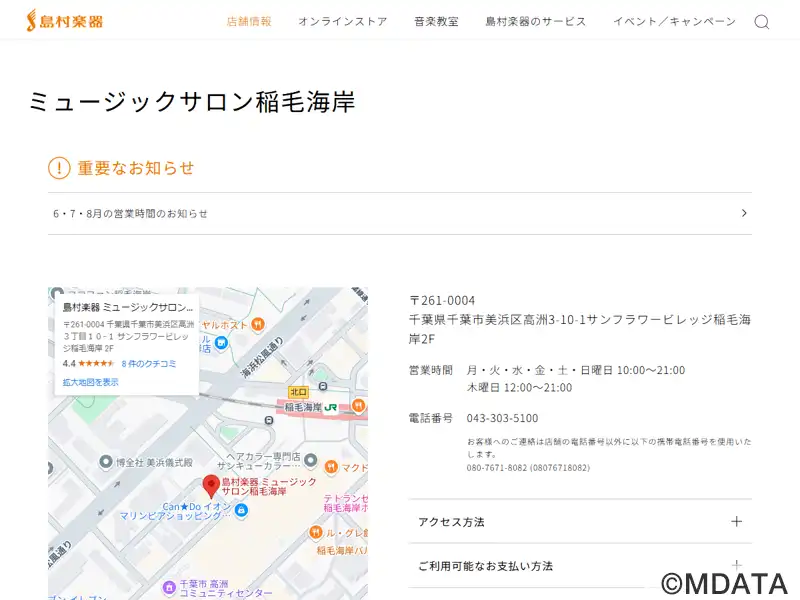Click the ミュージックサロン稲毛海岸 page heading

[x=191, y=102]
